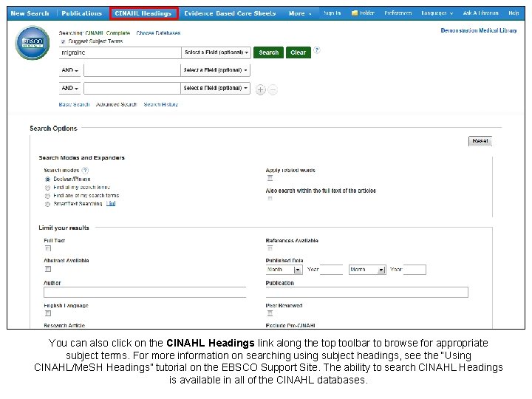This screenshot has width=532, height=399.
Task: Open Evidence Based Care Sheets
Action: (230, 13)
